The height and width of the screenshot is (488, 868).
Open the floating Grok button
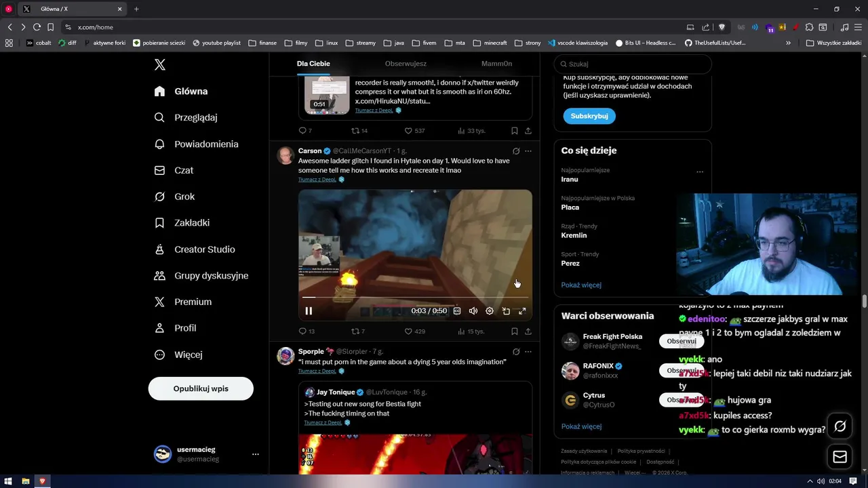pyautogui.click(x=840, y=426)
